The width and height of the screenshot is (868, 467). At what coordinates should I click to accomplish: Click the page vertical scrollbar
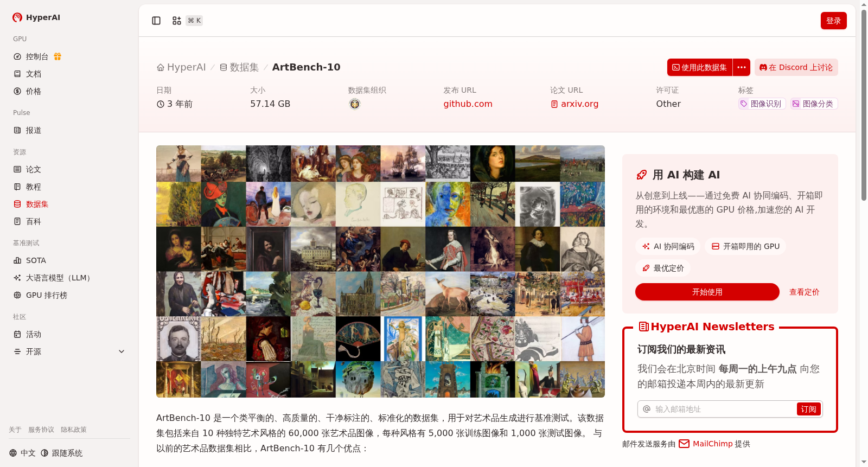[864, 106]
